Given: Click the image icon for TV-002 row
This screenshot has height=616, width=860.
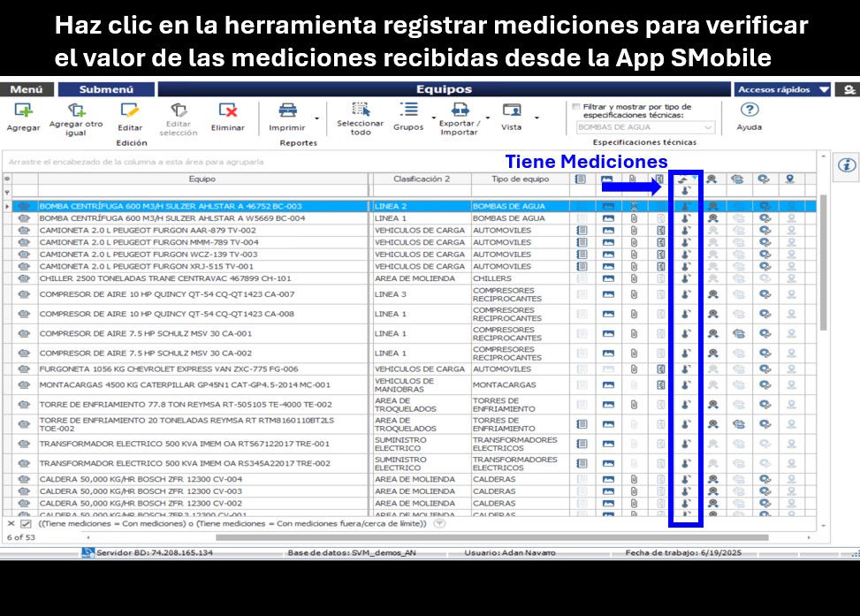Looking at the screenshot, I should tap(608, 231).
